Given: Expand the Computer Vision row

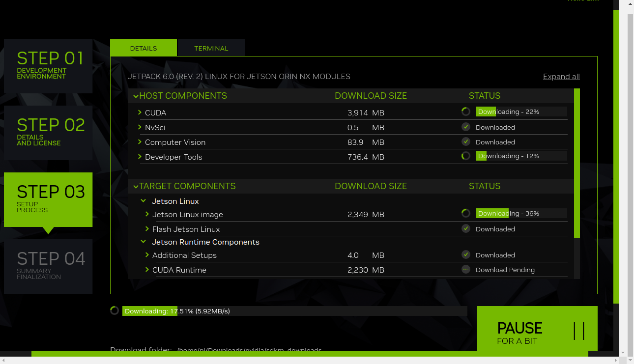Looking at the screenshot, I should tap(140, 142).
